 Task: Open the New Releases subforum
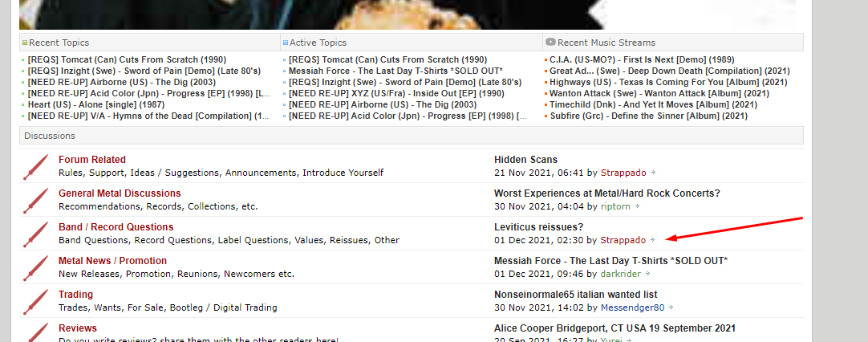(89, 274)
